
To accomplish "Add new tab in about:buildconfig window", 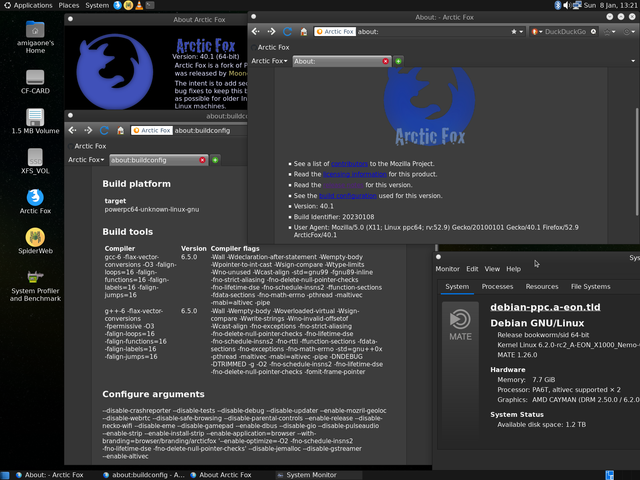I will pyautogui.click(x=215, y=160).
